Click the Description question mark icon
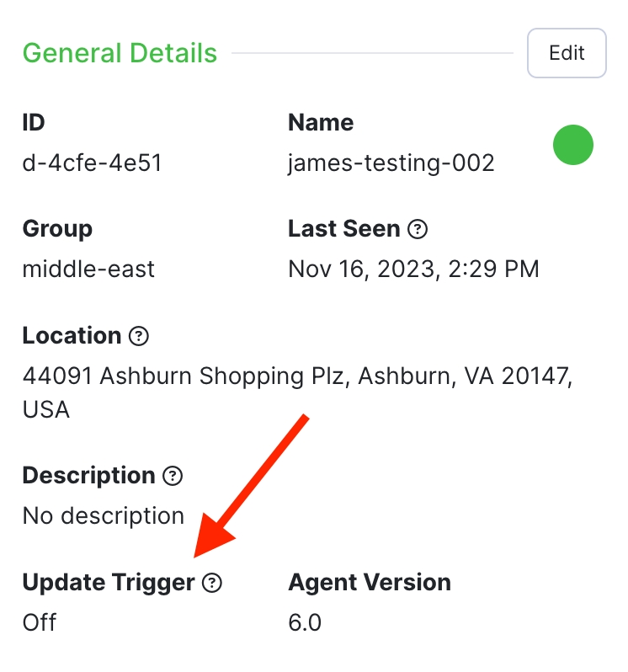The width and height of the screenshot is (628, 672). 173,476
